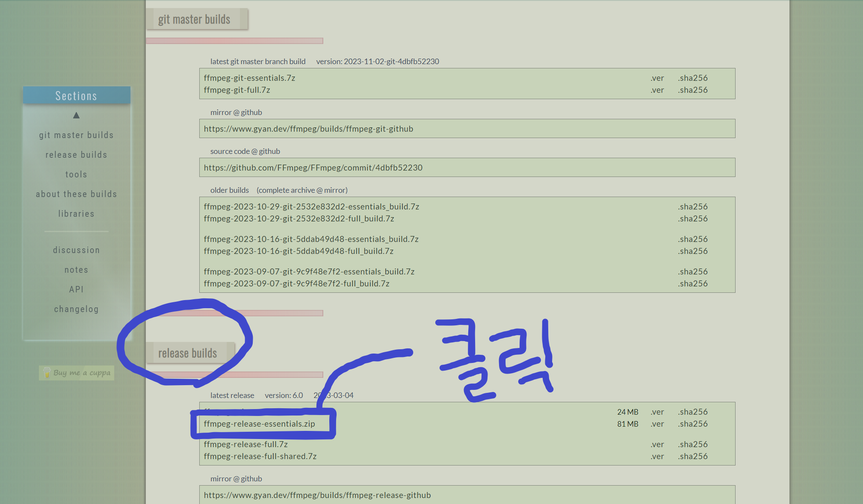The height and width of the screenshot is (504, 863).
Task: Download 2023-10-16 git essentials_build.7z
Action: (311, 239)
